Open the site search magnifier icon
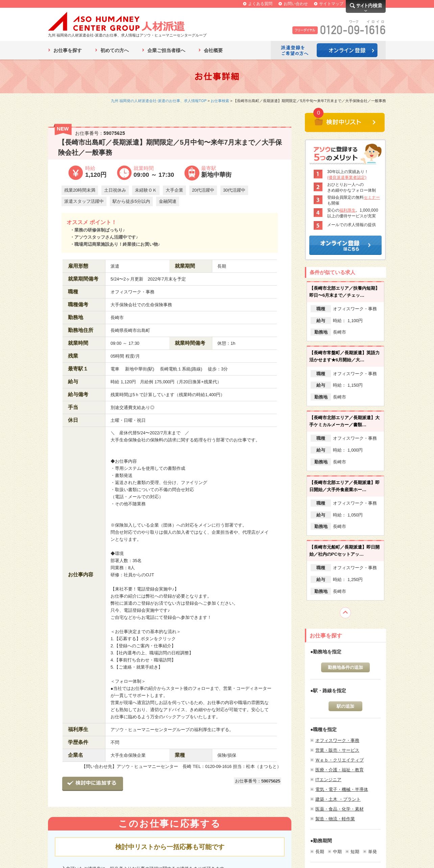434x868 pixels. (352, 5)
